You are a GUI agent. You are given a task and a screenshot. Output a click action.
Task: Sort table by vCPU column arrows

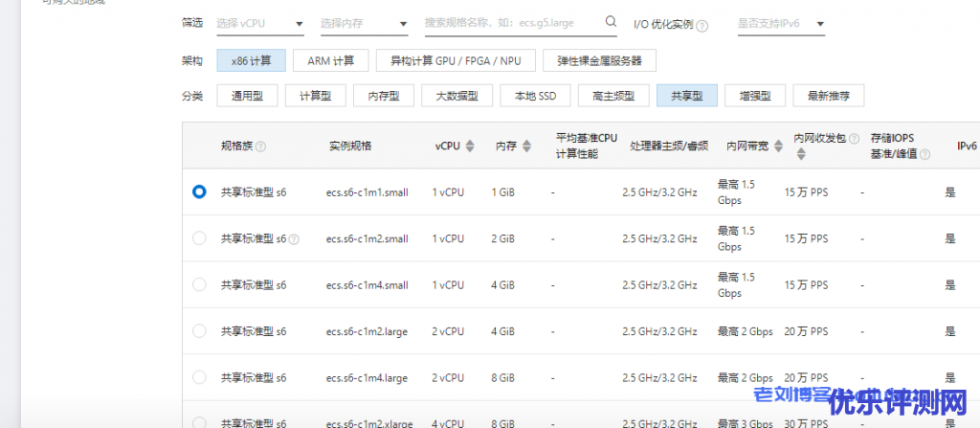469,146
